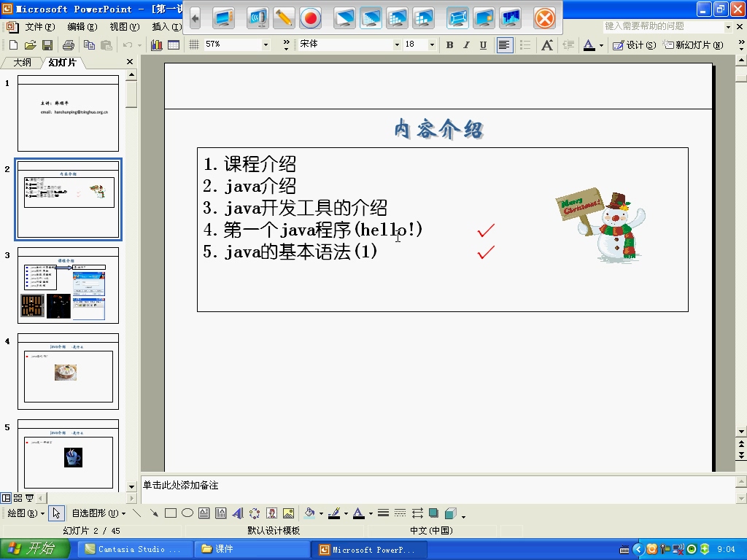Toggle the show grid button
The image size is (747, 560).
click(x=194, y=44)
